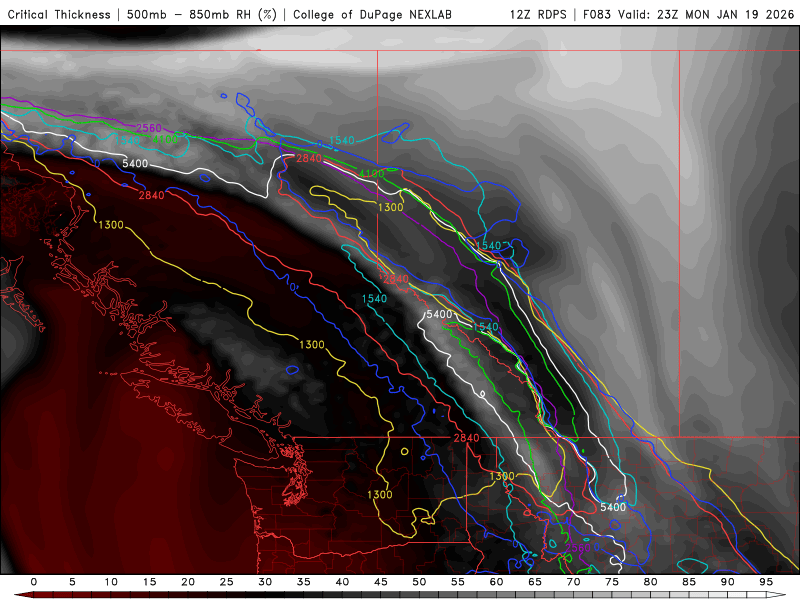Click the "Critical Thickness" title text
Image resolution: width=800 pixels, height=600 pixels.
coord(59,14)
